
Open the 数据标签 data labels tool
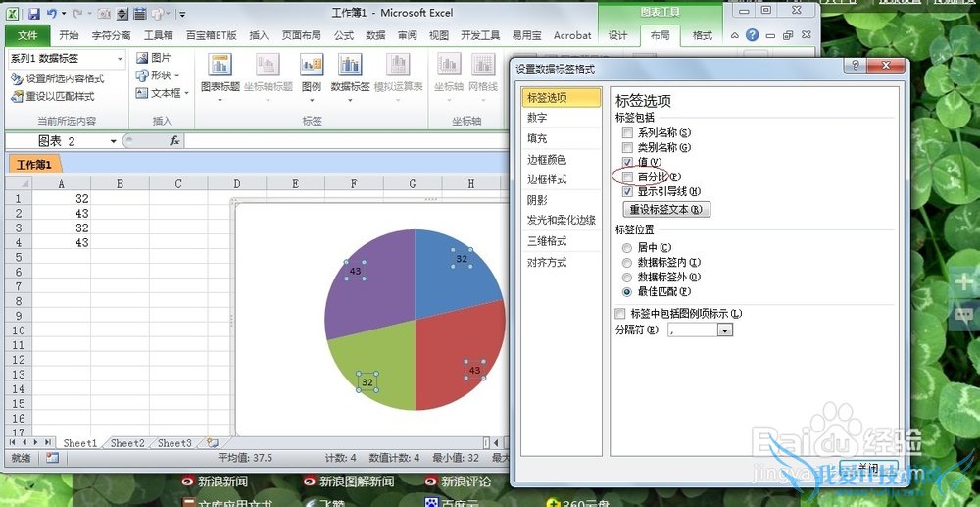pos(350,73)
